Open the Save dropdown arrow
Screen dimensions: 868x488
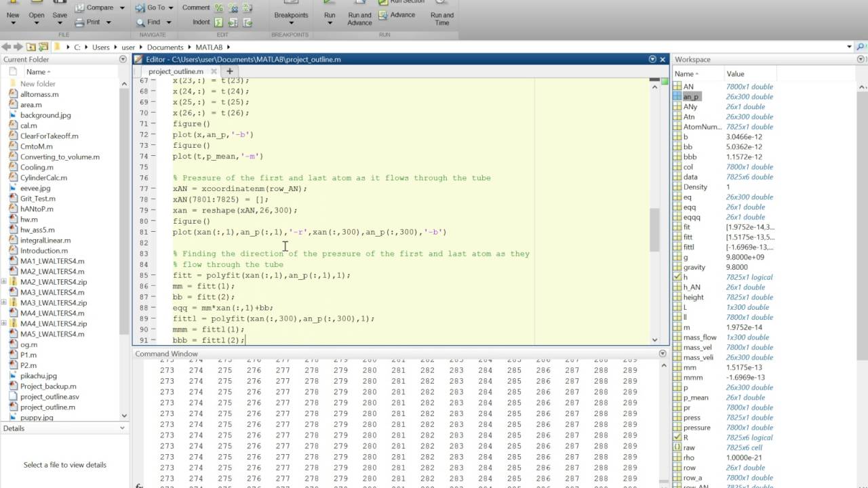(x=60, y=24)
